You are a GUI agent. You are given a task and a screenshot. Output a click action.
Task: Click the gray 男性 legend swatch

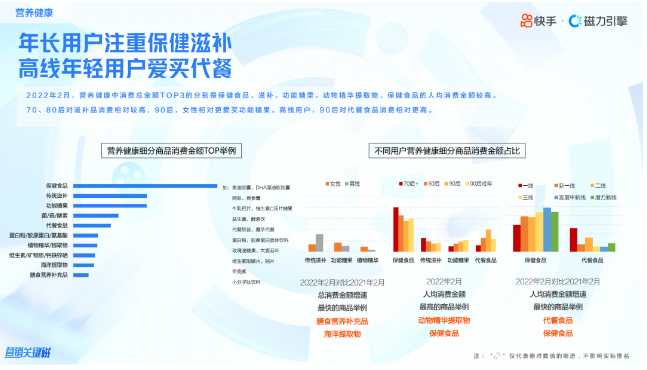[x=347, y=184]
